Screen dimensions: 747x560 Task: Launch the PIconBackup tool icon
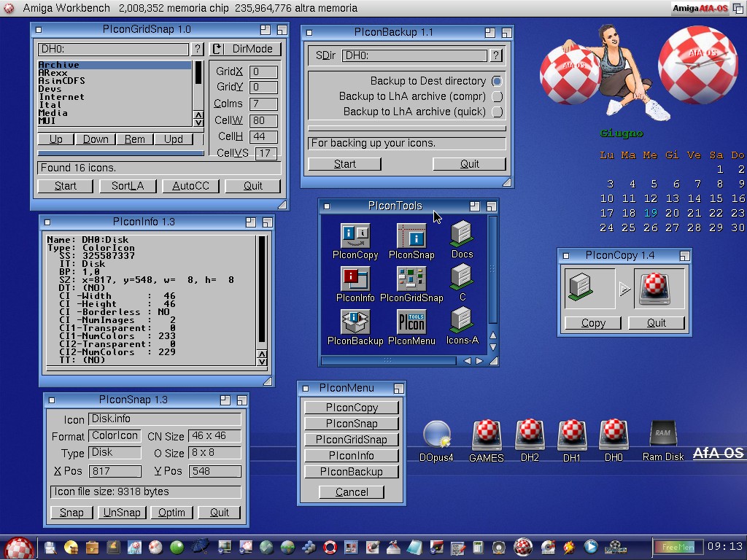tap(355, 322)
